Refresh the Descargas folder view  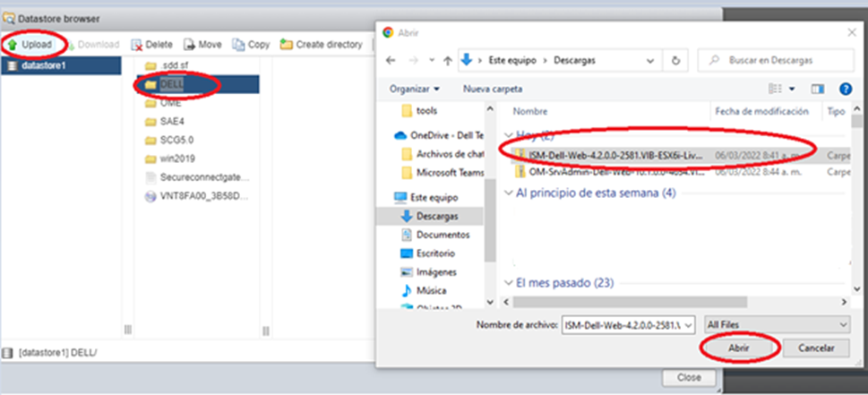click(675, 61)
